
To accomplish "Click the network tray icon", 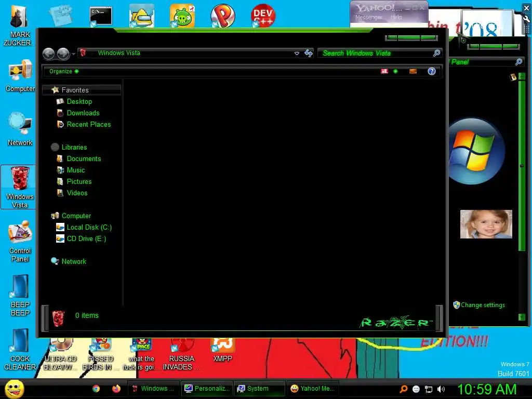I will (429, 389).
